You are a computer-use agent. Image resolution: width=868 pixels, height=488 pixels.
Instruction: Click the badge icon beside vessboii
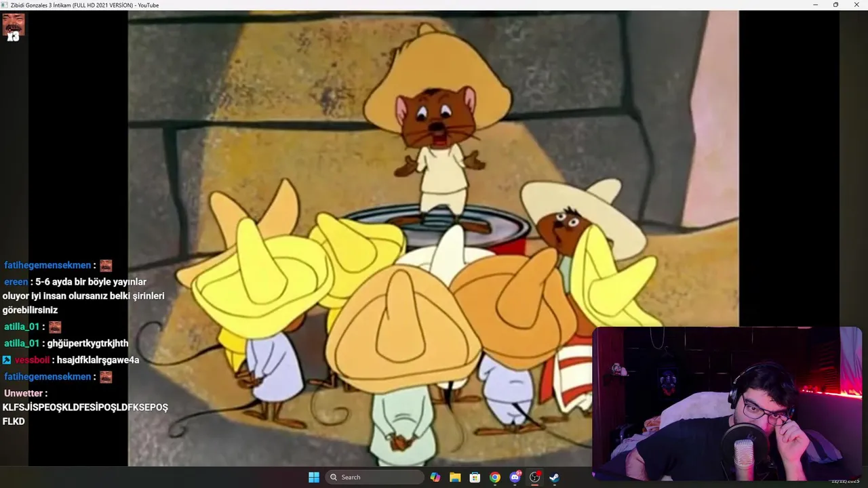point(7,360)
